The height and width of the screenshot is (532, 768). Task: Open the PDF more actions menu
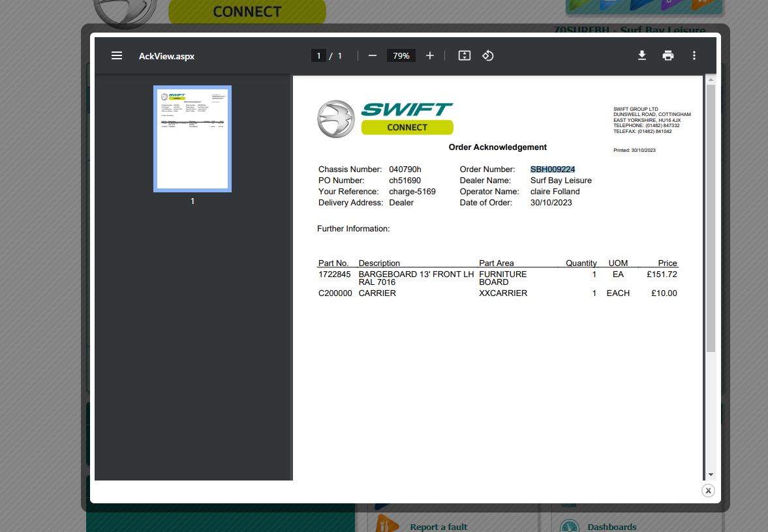[694, 56]
